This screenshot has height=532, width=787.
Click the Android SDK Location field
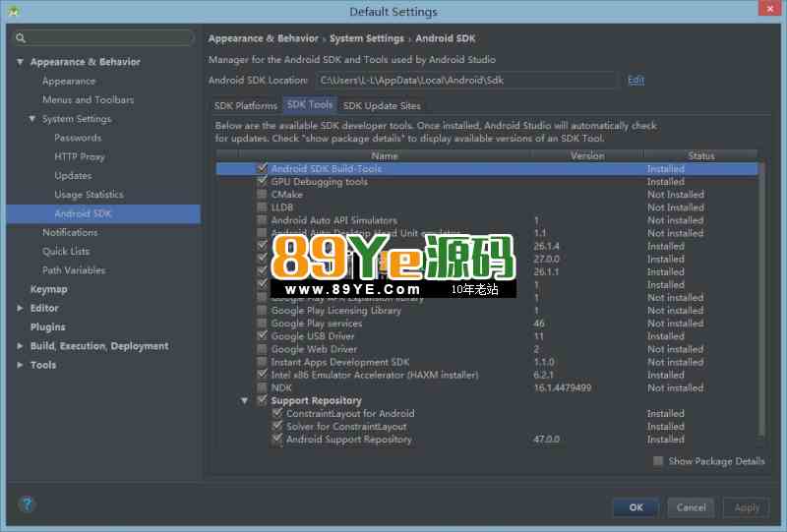(x=465, y=81)
